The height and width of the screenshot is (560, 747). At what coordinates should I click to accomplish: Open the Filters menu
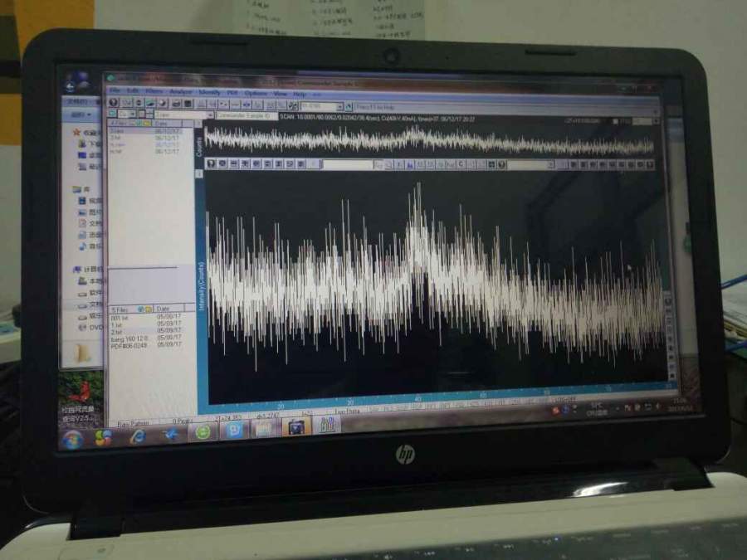coord(154,91)
